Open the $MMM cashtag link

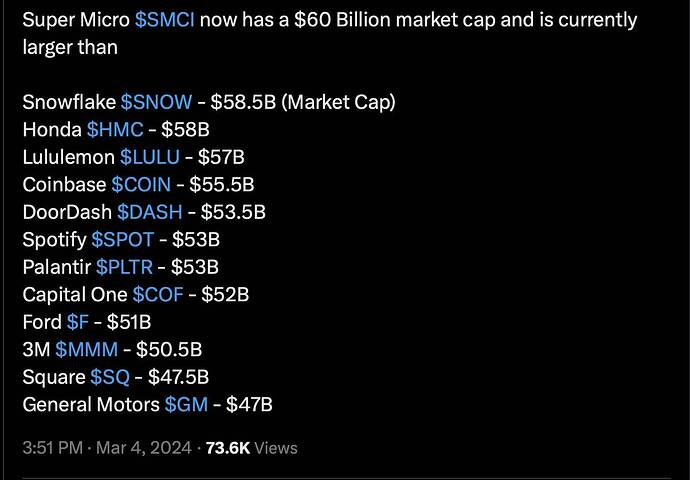coord(86,349)
